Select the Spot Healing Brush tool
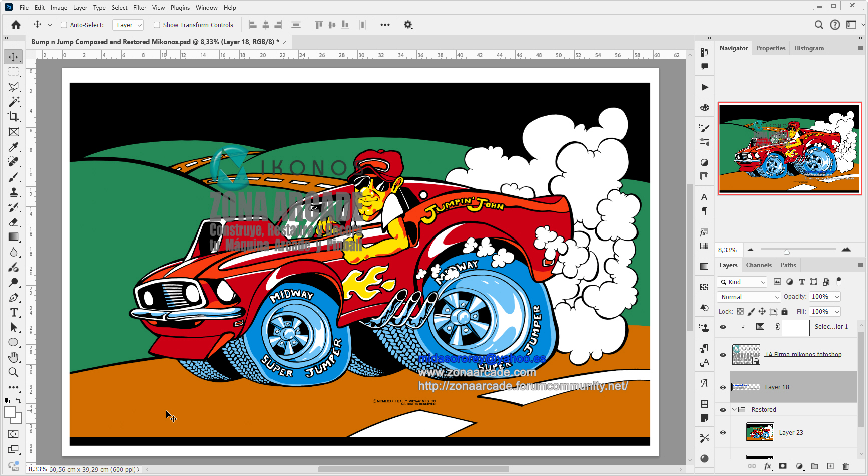 [x=14, y=162]
